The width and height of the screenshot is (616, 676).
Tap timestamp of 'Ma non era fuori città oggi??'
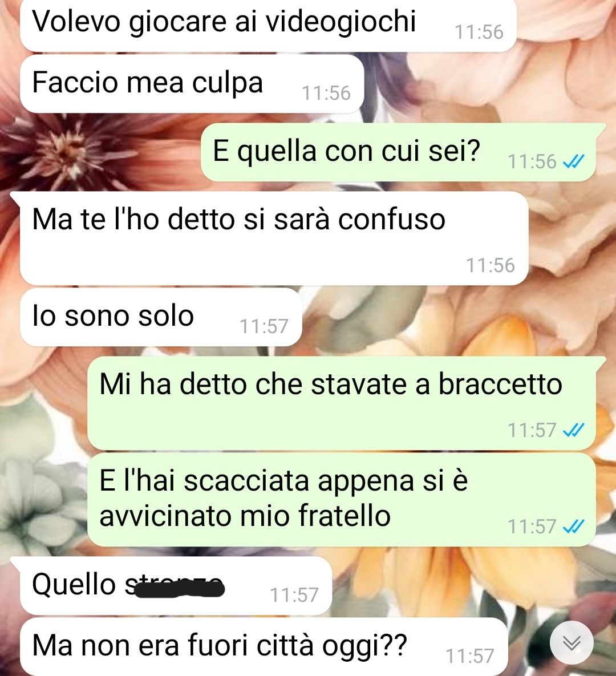point(470,656)
